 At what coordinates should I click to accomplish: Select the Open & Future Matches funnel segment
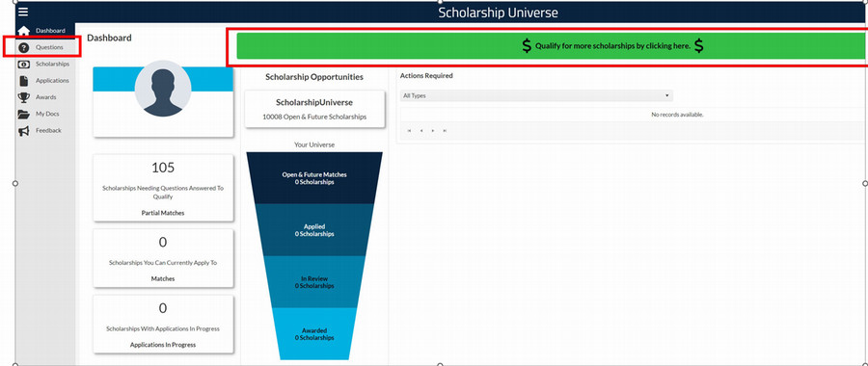coord(314,177)
